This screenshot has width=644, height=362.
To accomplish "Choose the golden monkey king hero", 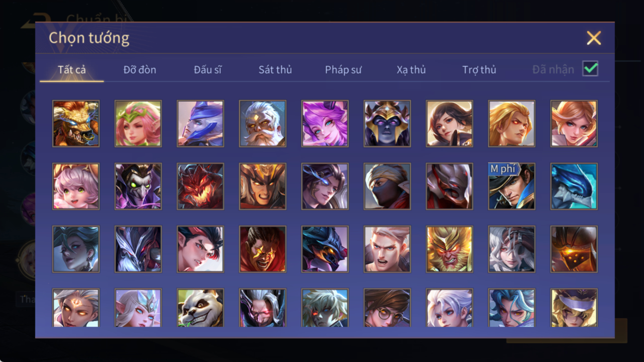I will point(449,249).
